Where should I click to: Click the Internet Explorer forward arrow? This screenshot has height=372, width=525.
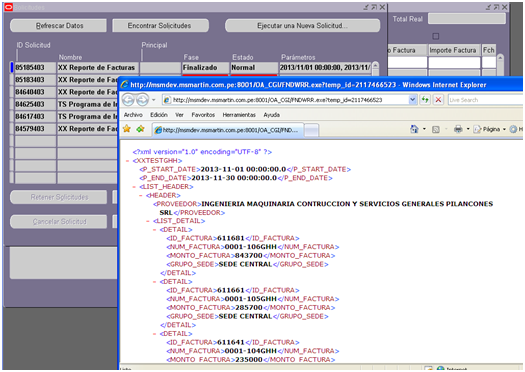tap(142, 100)
